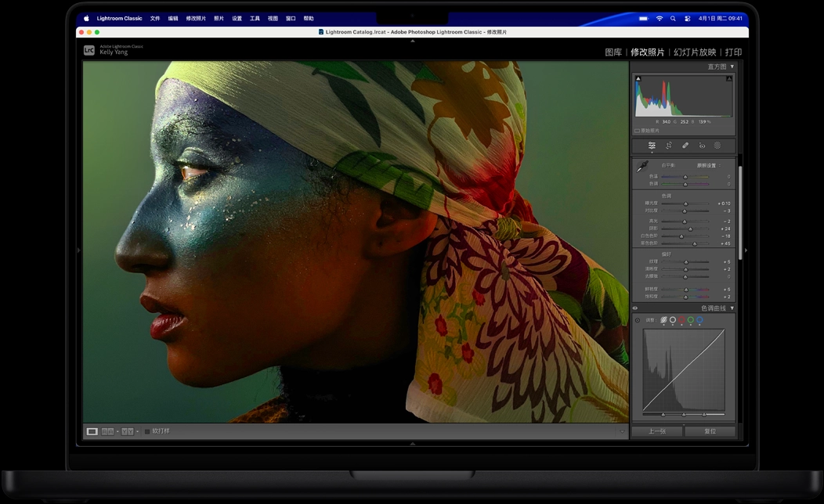Toggle the Loupe view icon in toolbar

tap(91, 430)
